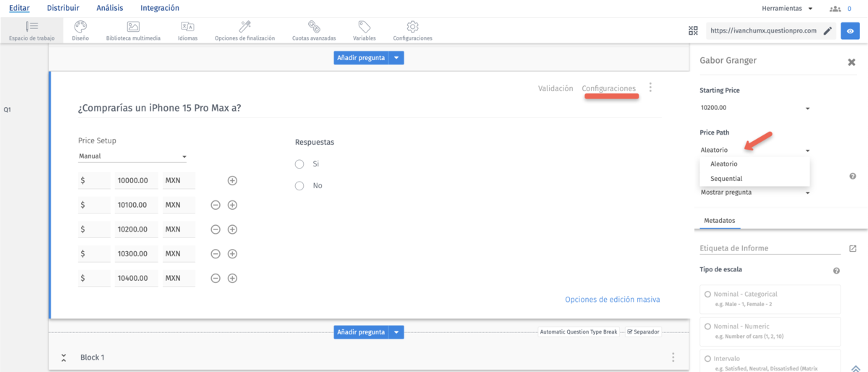The height and width of the screenshot is (372, 868).
Task: Open the Variables tag icon
Action: [364, 27]
